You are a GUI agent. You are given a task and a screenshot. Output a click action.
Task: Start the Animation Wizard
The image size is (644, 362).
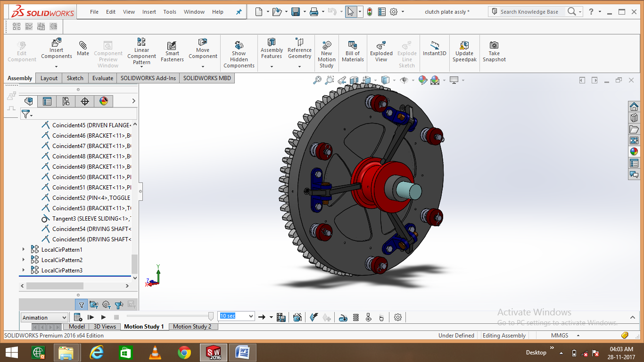click(298, 317)
